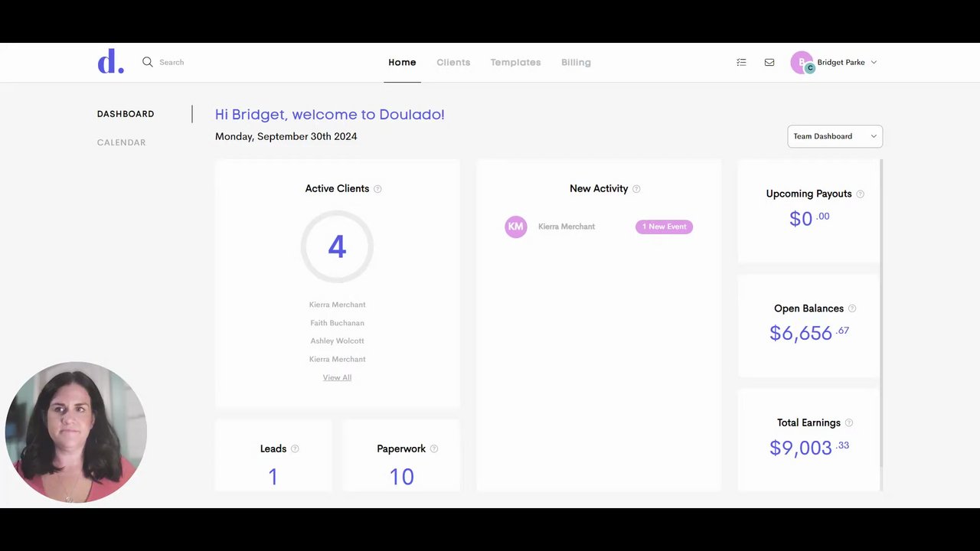Switch to the Clients tab

coord(453,63)
